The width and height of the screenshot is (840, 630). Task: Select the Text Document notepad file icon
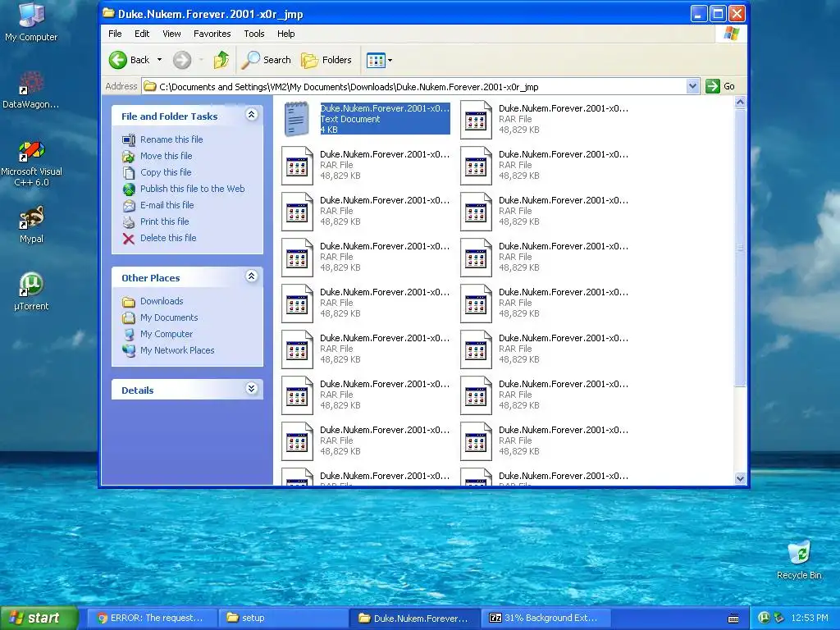coord(297,119)
